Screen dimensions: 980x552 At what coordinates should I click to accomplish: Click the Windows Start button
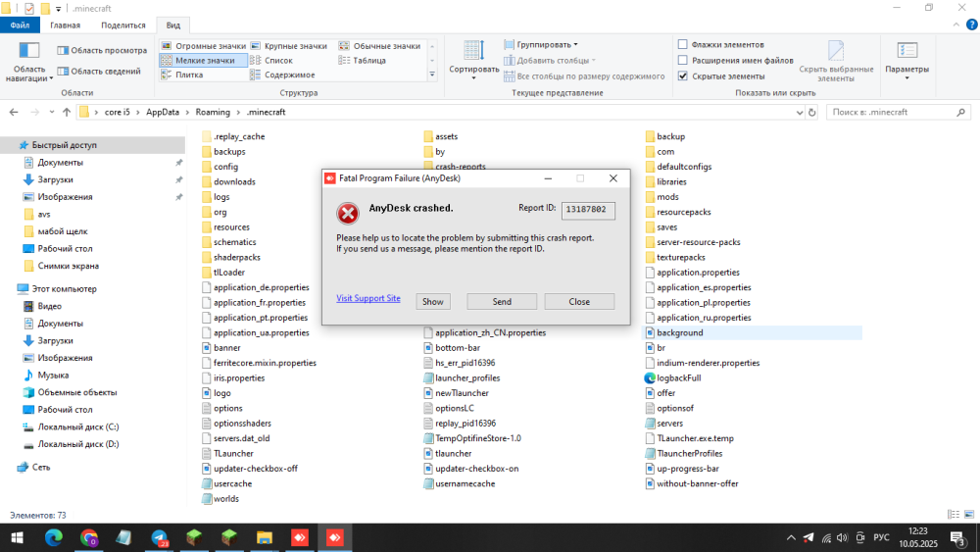(18, 537)
